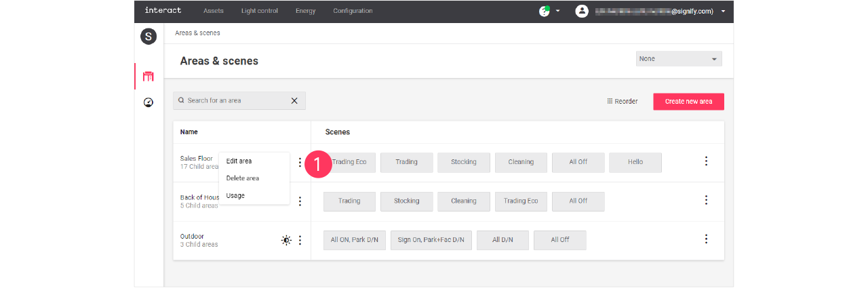Choose Delete area in context menu

[243, 178]
